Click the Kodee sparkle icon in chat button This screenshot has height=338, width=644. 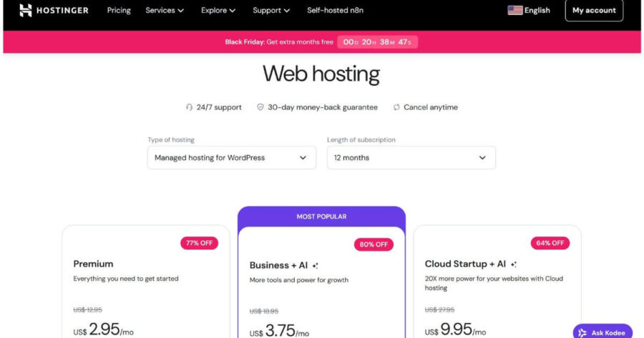click(582, 333)
